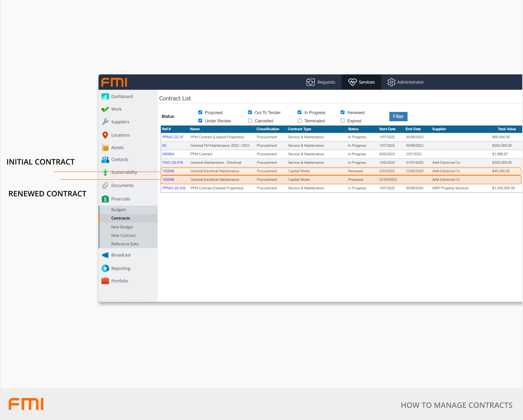
Task: Click the Broadcast megaphone icon
Action: tap(105, 255)
